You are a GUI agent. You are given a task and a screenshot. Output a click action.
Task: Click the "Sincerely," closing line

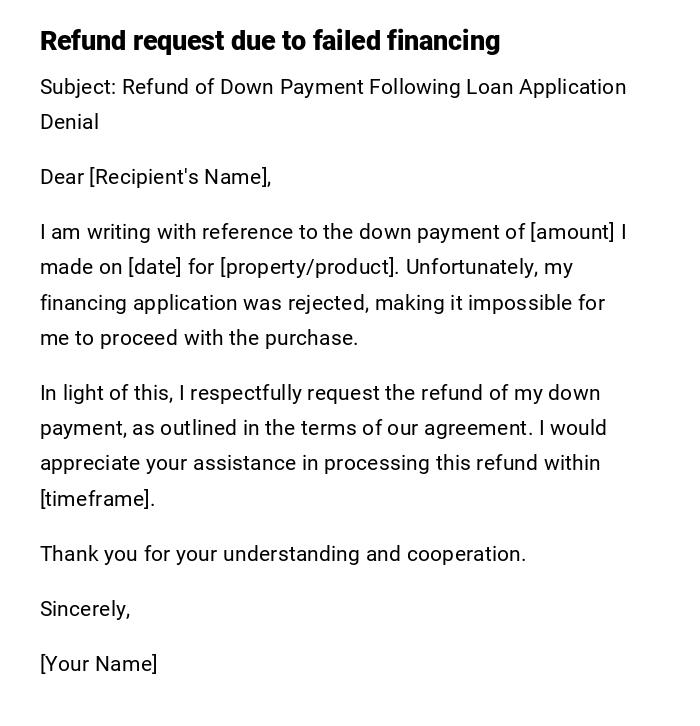coord(85,609)
